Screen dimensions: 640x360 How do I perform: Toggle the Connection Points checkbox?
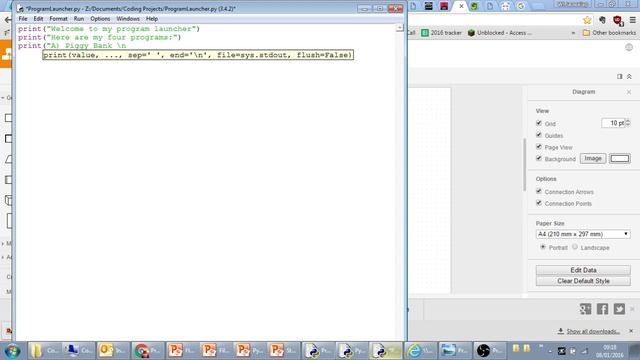point(539,203)
